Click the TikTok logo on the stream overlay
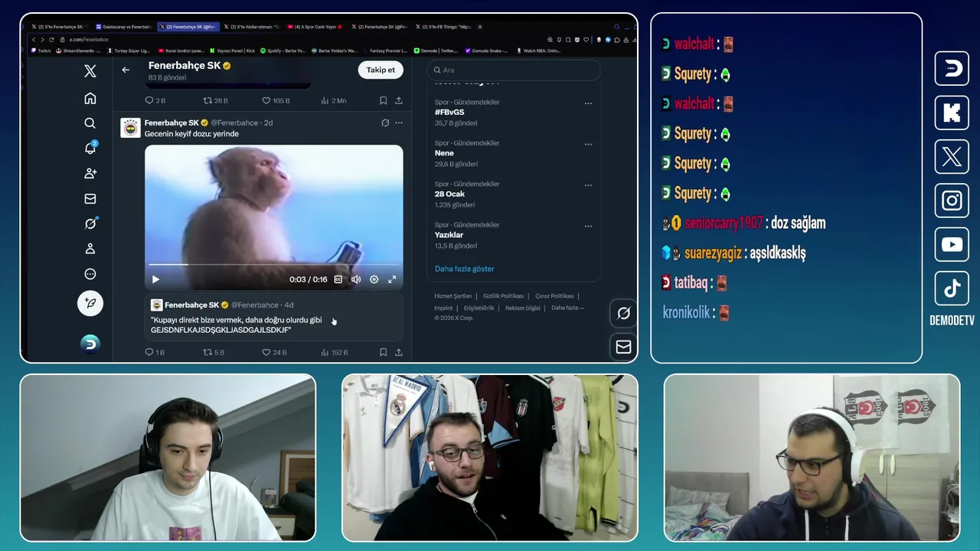Image resolution: width=980 pixels, height=551 pixels. click(x=952, y=289)
